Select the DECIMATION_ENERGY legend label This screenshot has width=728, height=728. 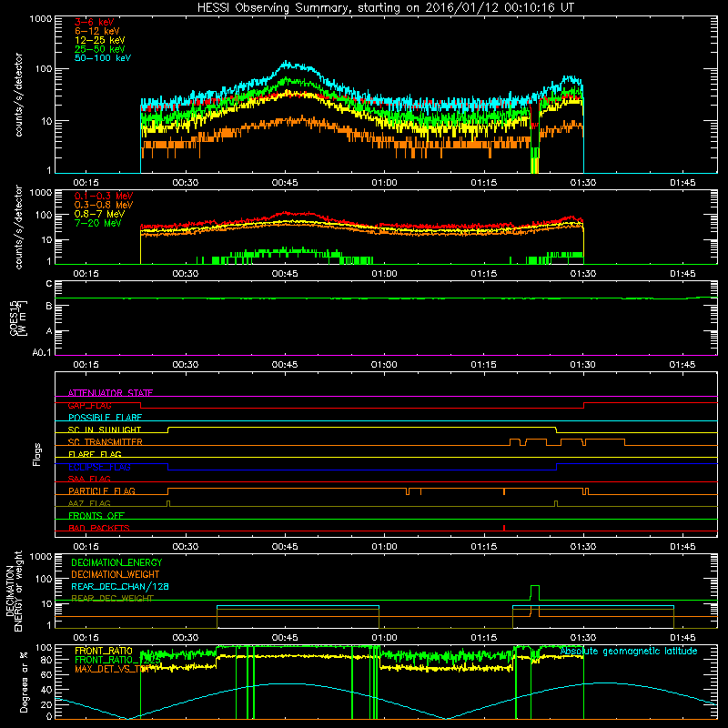116,562
